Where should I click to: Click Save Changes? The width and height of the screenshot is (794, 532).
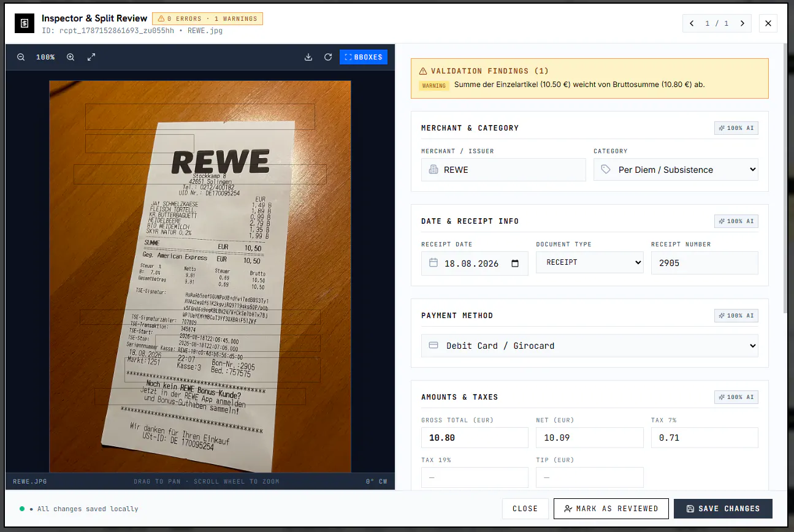(723, 509)
